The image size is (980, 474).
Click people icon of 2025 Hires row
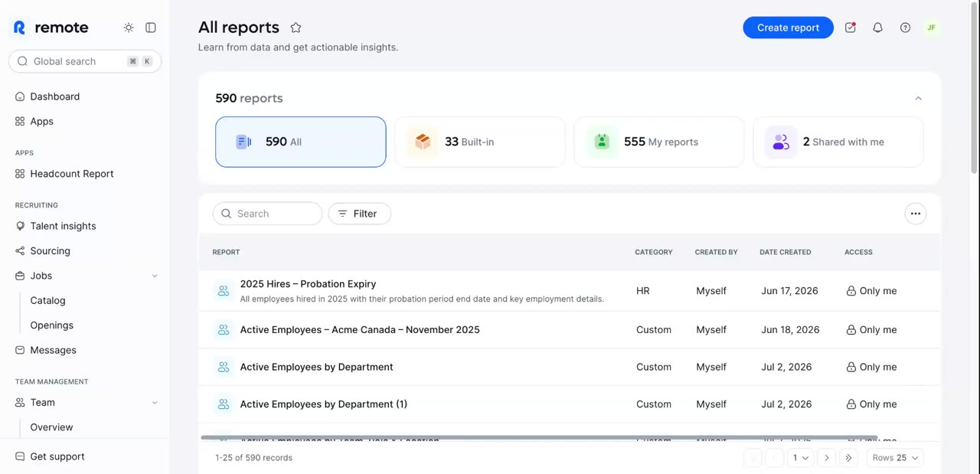pyautogui.click(x=224, y=291)
